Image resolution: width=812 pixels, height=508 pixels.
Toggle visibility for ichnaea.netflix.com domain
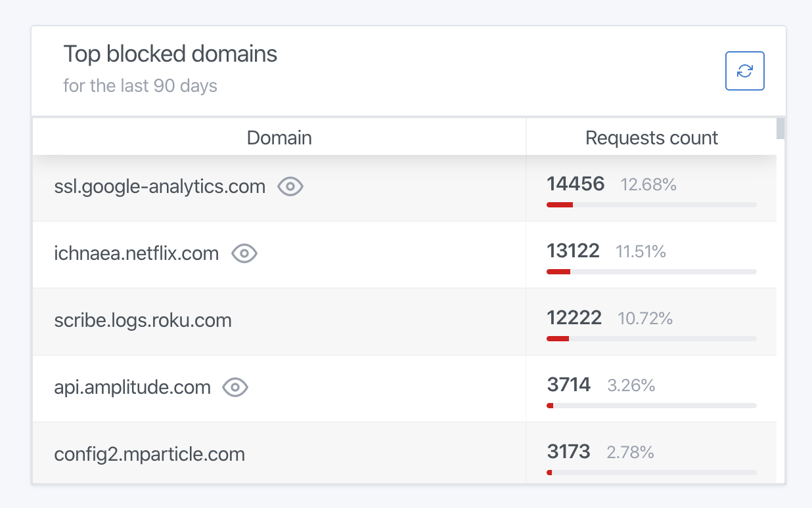pos(244,253)
